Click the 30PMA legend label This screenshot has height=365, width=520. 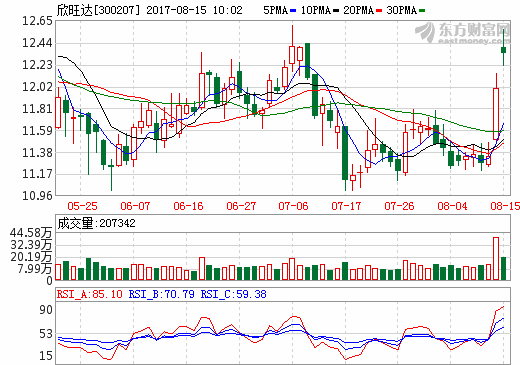click(402, 10)
